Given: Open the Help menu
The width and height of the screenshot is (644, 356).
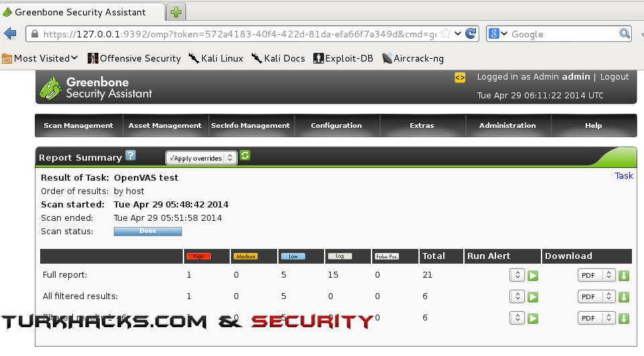Looking at the screenshot, I should coord(594,126).
